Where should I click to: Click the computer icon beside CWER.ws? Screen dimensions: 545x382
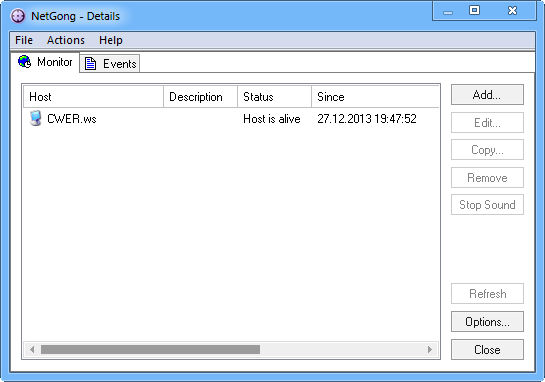(x=35, y=119)
